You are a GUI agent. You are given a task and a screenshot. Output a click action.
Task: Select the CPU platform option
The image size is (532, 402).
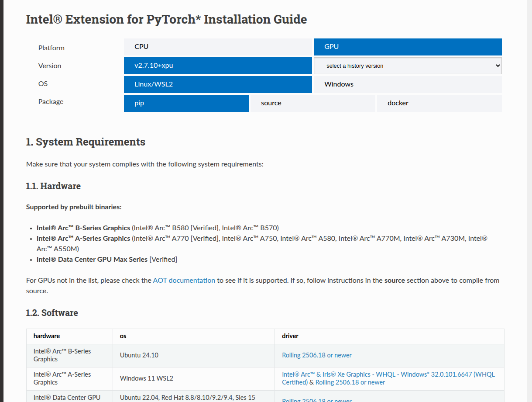click(218, 47)
